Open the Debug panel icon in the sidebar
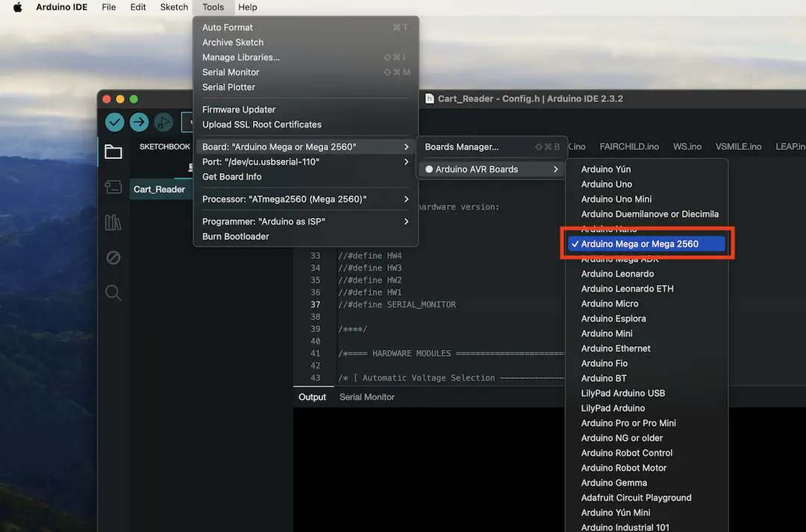 click(113, 257)
